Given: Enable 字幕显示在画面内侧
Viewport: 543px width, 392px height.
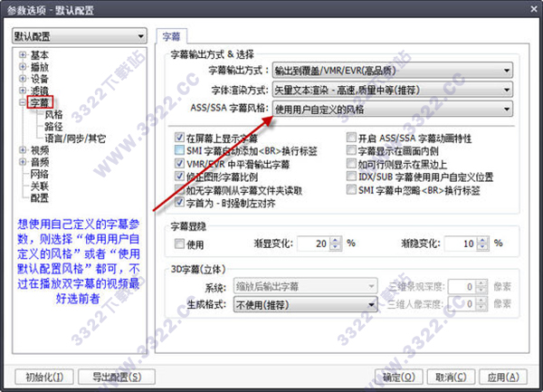Looking at the screenshot, I should 351,150.
